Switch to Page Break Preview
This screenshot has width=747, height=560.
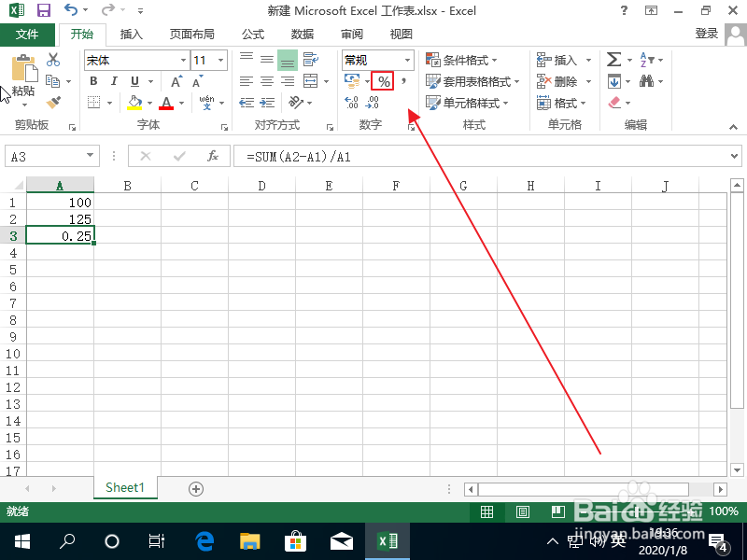click(557, 511)
